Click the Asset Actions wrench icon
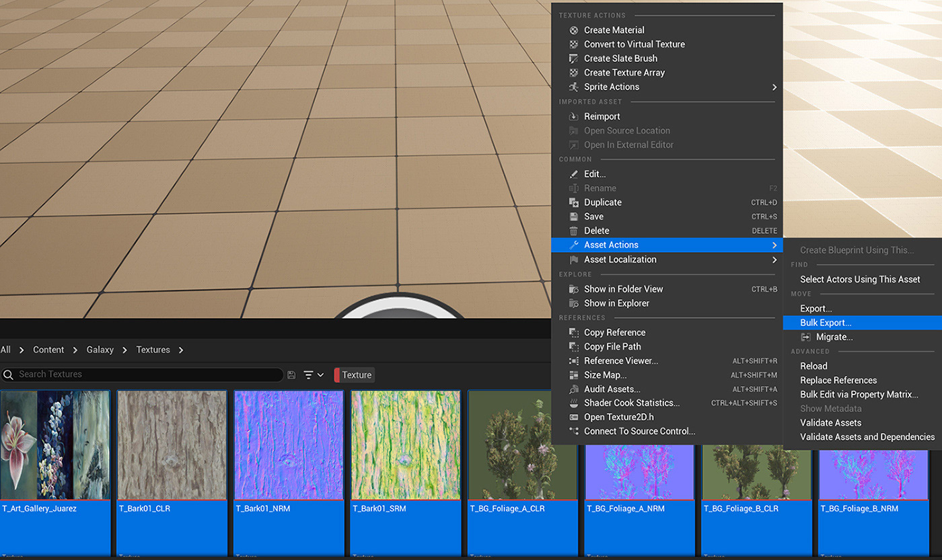The height and width of the screenshot is (560, 942). (x=574, y=245)
